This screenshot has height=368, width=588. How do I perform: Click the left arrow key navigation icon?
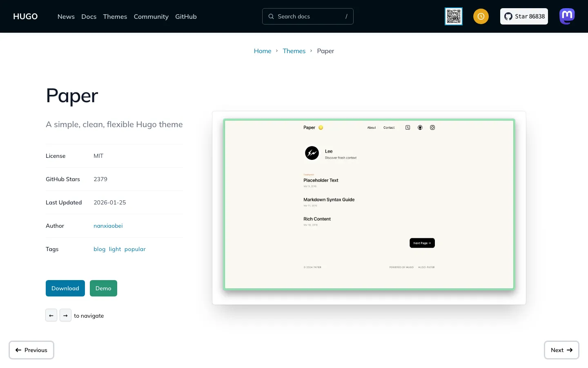coord(51,315)
